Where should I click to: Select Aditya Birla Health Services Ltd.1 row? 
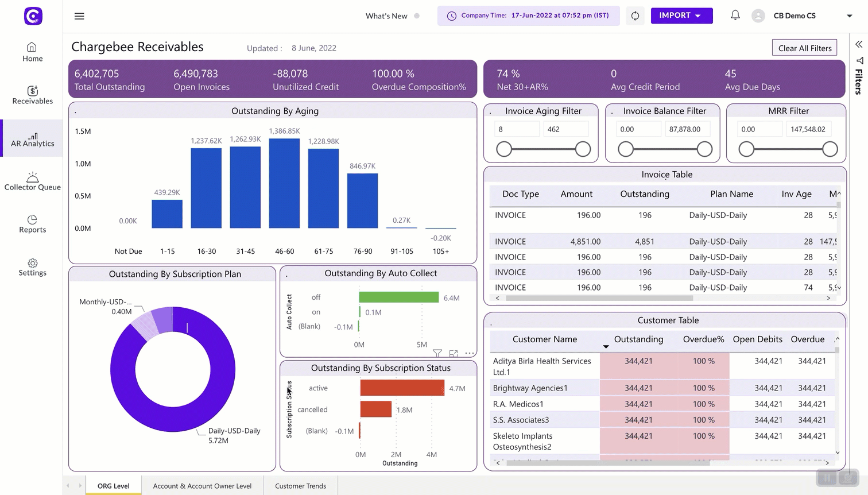662,366
